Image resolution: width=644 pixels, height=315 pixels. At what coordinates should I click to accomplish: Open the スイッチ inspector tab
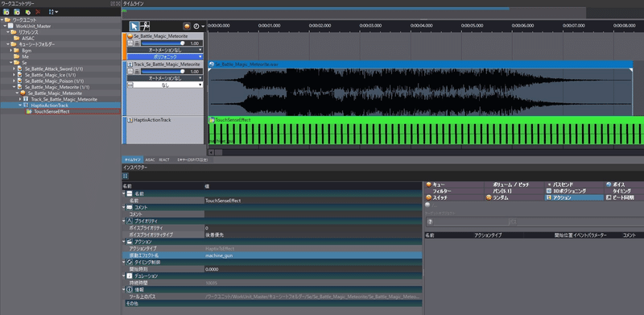455,197
